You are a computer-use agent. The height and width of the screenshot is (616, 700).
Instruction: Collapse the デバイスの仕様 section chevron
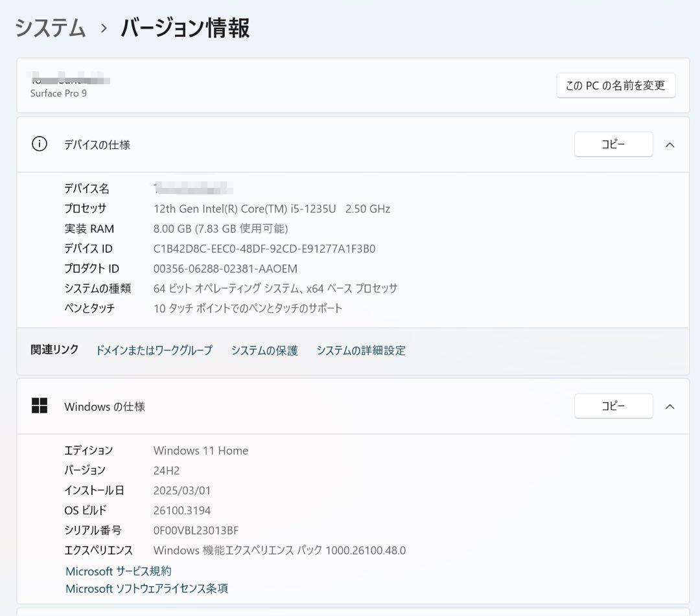pos(670,144)
